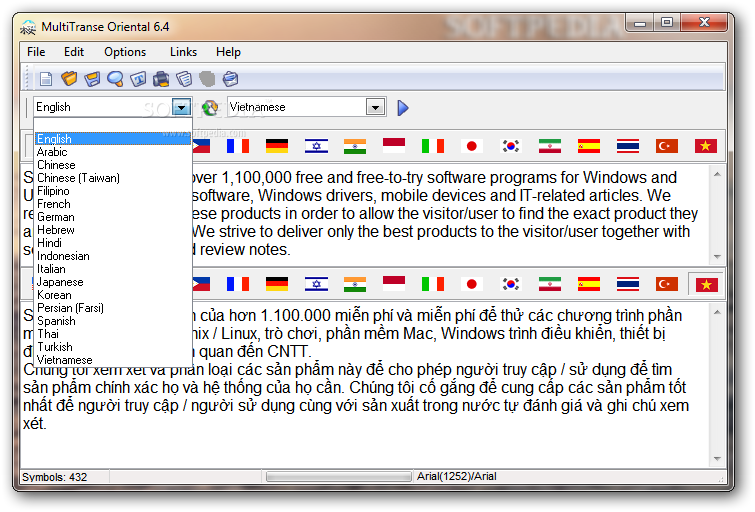The image size is (755, 512).
Task: Click the Arial(1252)/Arial status entry
Action: point(456,476)
